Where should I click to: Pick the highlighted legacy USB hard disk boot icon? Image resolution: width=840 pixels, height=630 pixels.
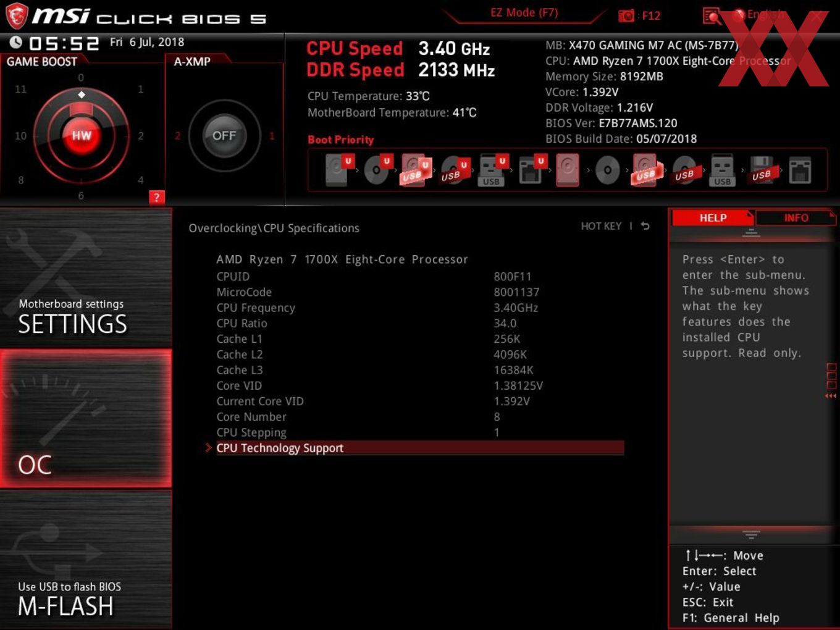(645, 170)
